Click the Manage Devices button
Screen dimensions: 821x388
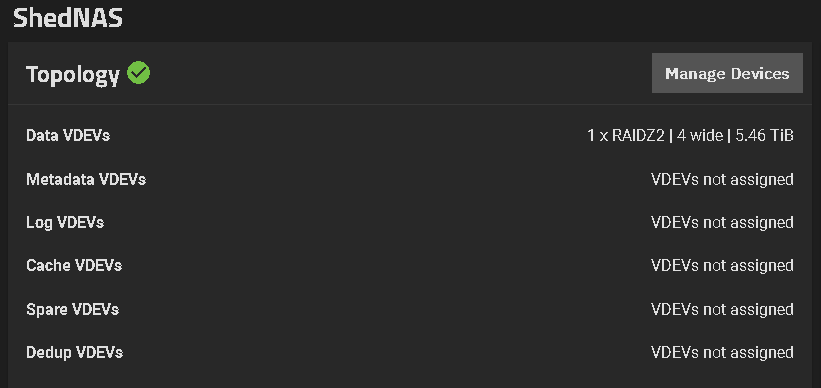(x=727, y=73)
